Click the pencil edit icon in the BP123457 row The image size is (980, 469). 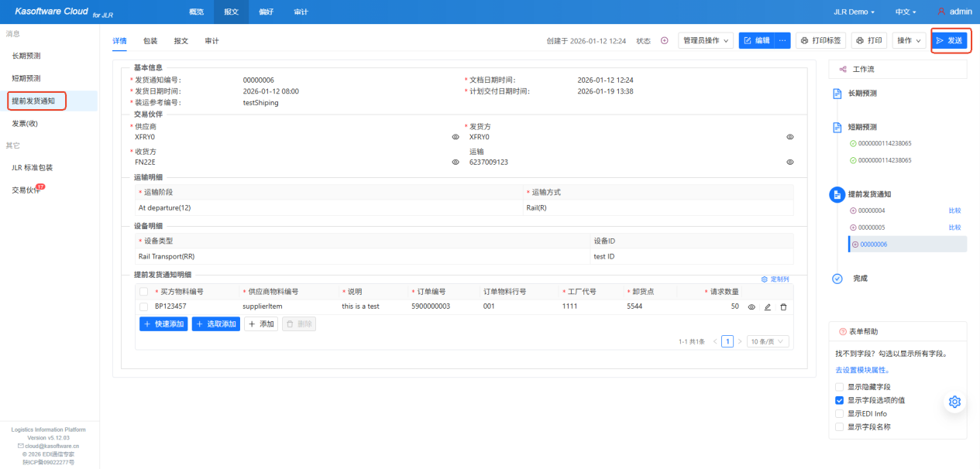768,307
